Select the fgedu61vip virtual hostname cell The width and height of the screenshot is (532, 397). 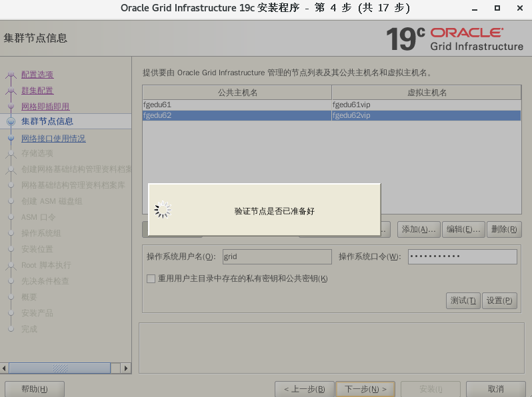pyautogui.click(x=426, y=105)
